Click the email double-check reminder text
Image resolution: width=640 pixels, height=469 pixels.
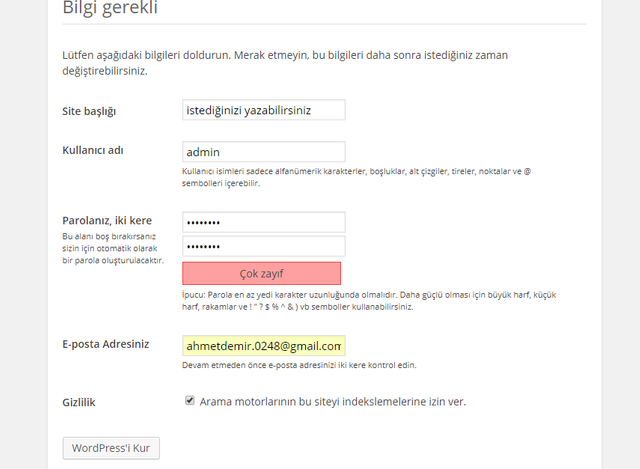click(x=300, y=365)
